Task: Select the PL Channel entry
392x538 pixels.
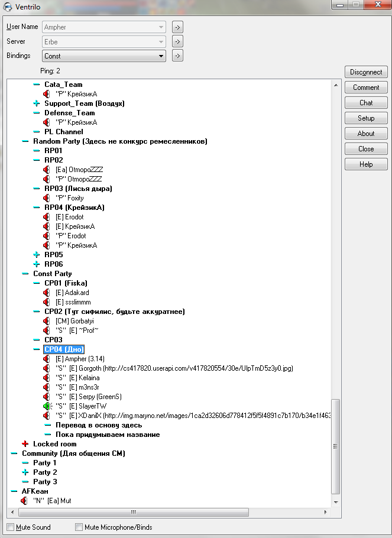Action: click(x=64, y=132)
